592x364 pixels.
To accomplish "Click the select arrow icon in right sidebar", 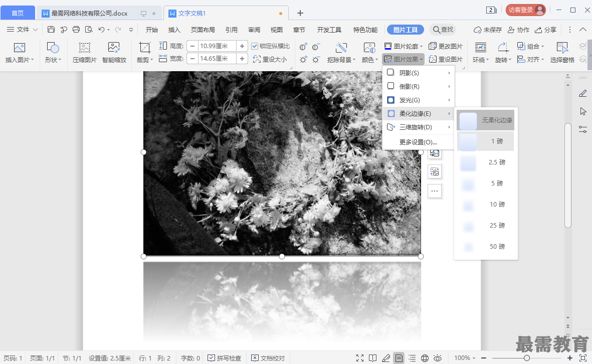I will click(x=583, y=111).
